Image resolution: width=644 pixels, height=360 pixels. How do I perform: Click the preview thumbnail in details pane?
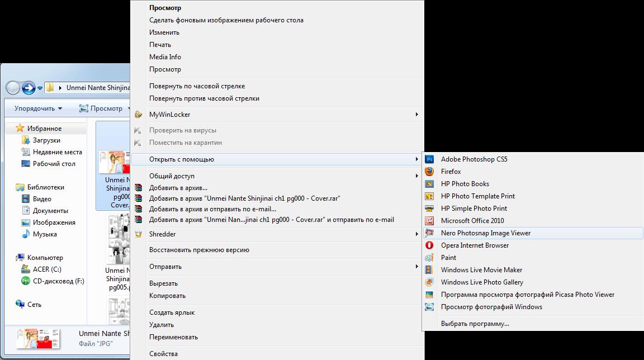[38, 339]
